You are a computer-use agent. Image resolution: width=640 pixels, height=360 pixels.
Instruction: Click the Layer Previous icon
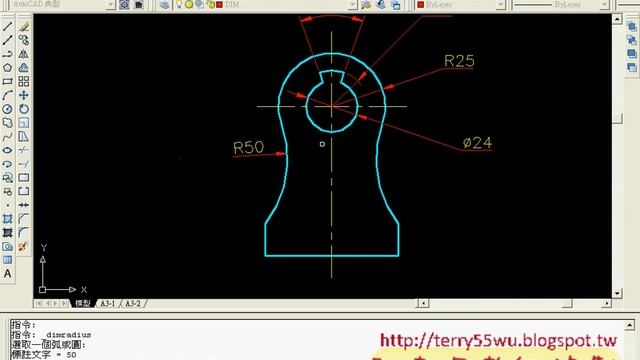pos(381,4)
